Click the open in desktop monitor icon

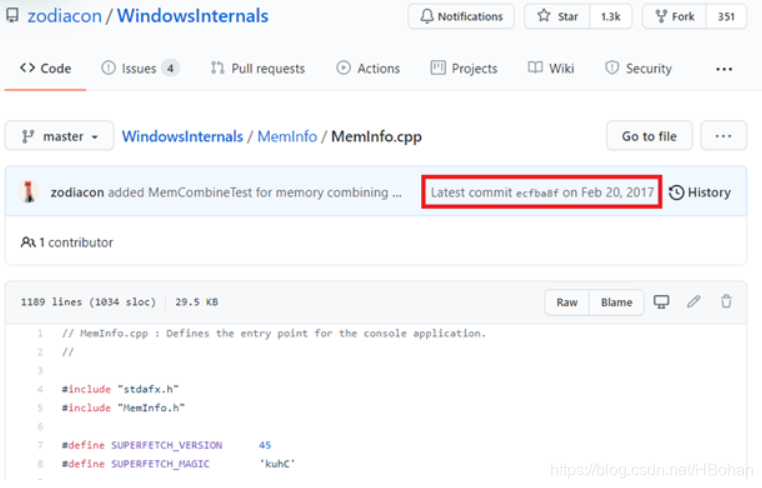click(x=661, y=302)
